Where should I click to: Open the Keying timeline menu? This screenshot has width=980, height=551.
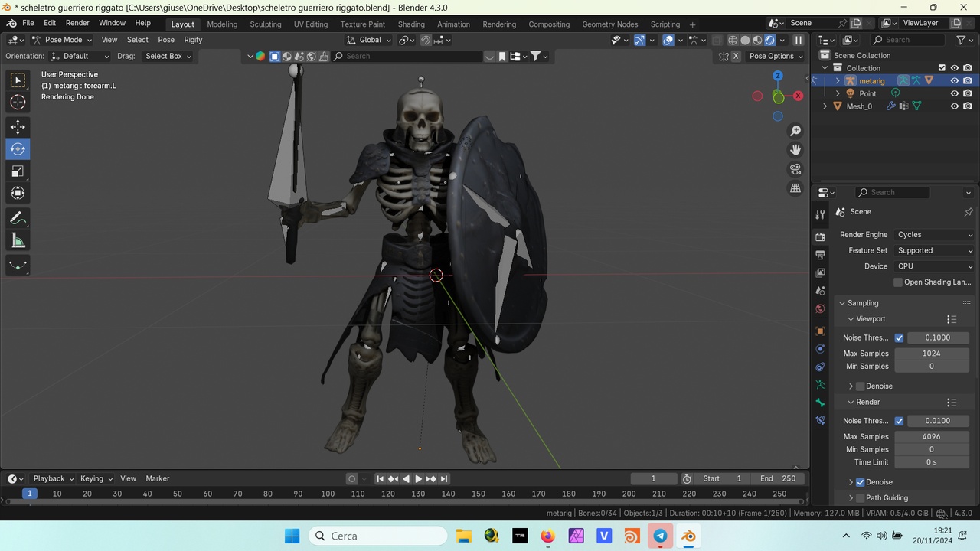point(96,479)
